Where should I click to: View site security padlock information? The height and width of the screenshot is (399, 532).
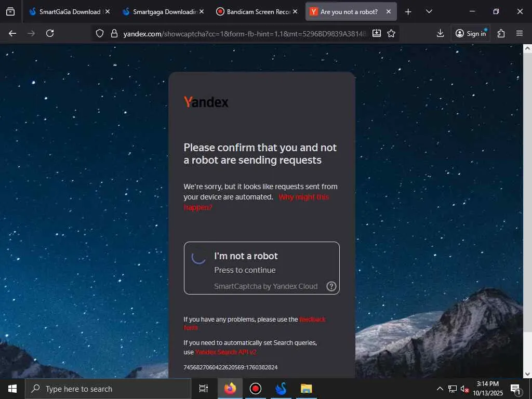[114, 33]
